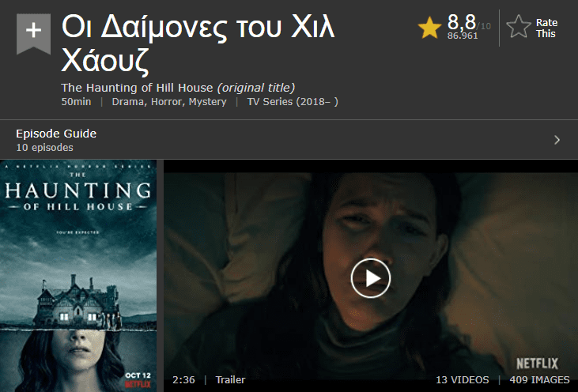Play the trailer with the circular play button
The image size is (578, 392).
[x=371, y=278]
